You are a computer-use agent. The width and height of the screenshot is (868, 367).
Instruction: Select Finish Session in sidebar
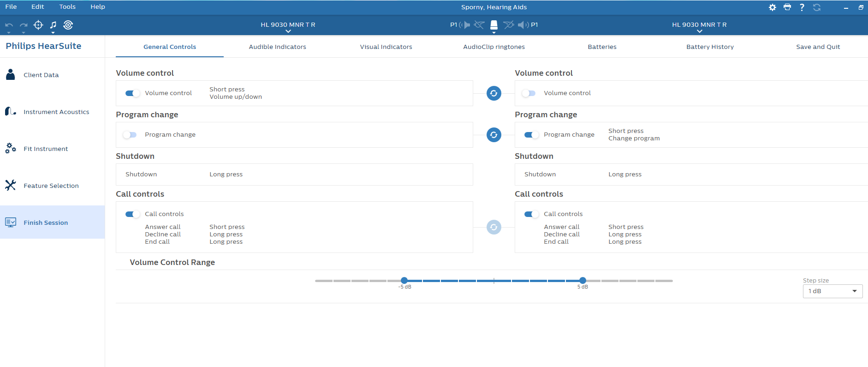(53, 222)
